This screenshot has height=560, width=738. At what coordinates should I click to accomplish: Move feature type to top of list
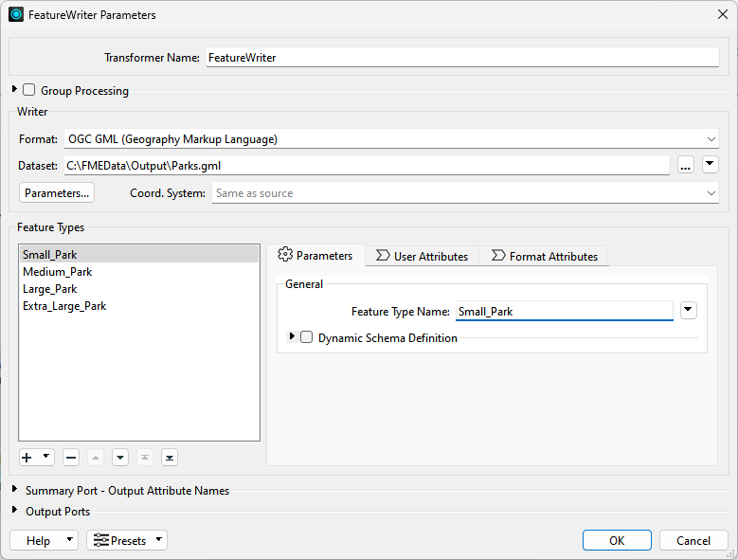(145, 458)
